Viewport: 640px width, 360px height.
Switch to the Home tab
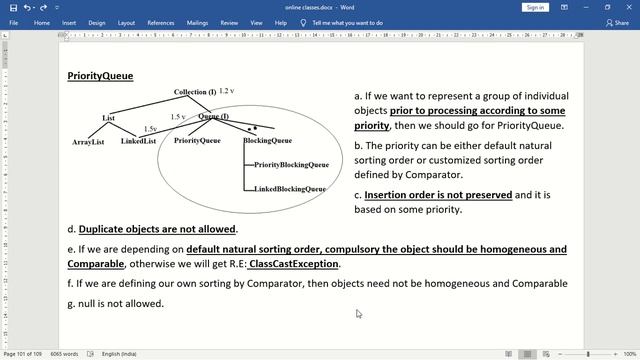coord(42,23)
